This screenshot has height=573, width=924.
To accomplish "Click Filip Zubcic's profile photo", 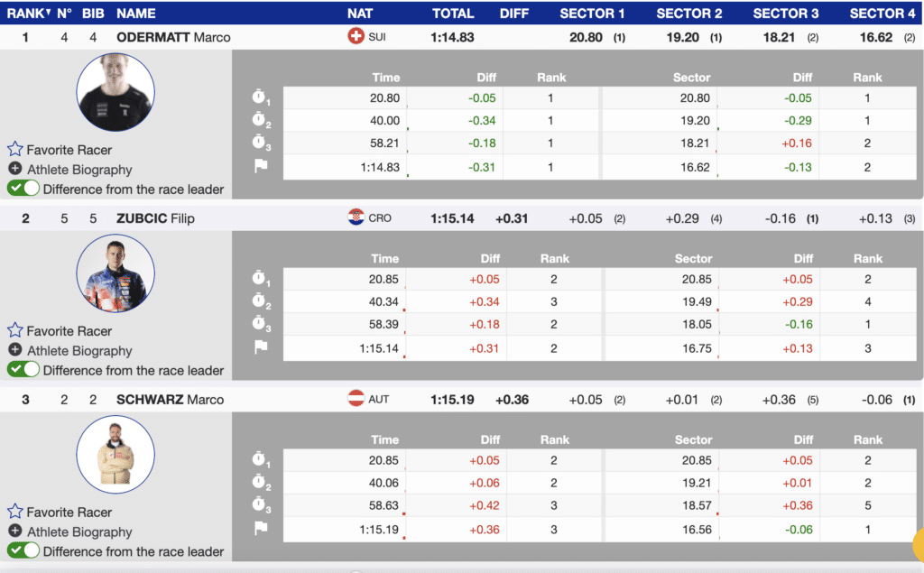I will [x=115, y=273].
